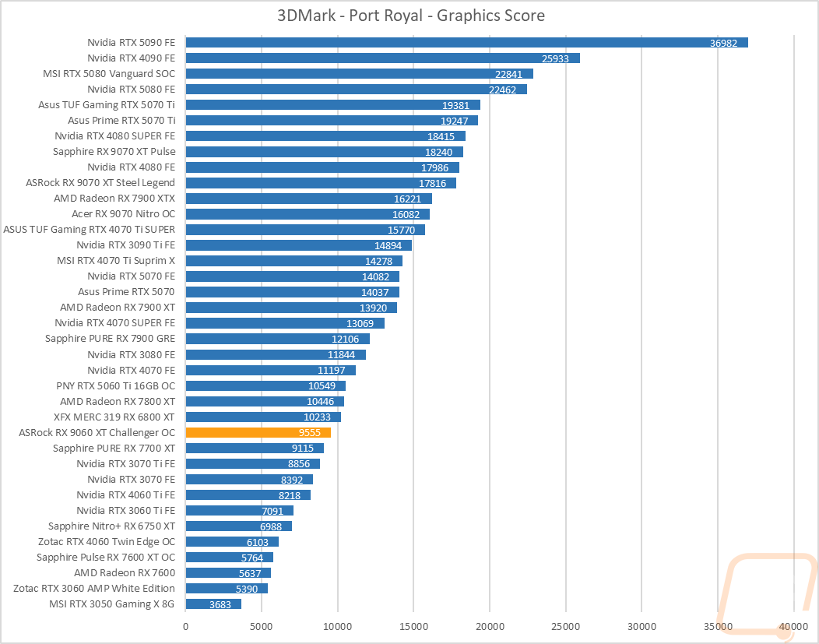Click the label 'Nvidia RTX 4080 FE'

coord(131,167)
